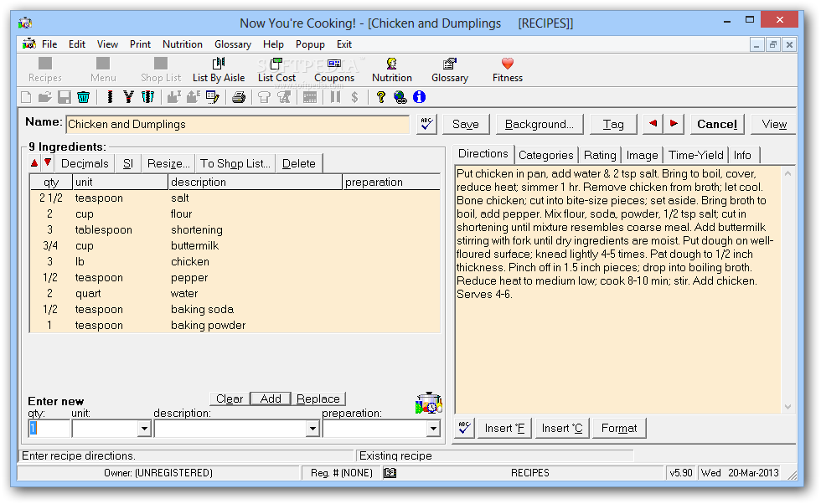Go to next recipe red arrow
Image resolution: width=821 pixels, height=504 pixels.
[674, 124]
